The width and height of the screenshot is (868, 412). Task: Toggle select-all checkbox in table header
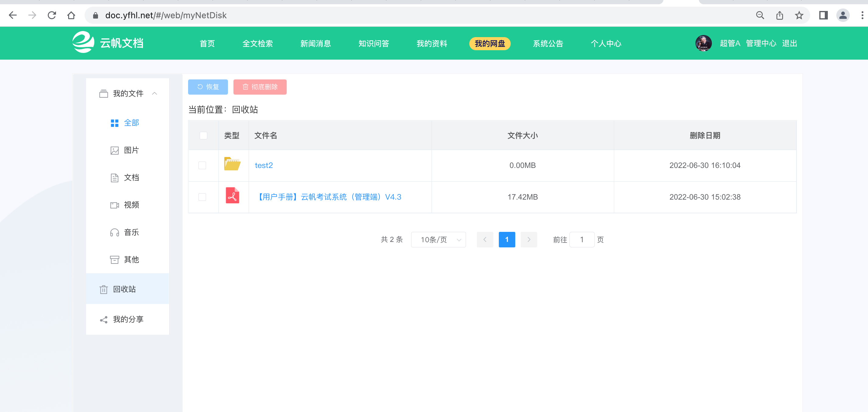click(203, 135)
